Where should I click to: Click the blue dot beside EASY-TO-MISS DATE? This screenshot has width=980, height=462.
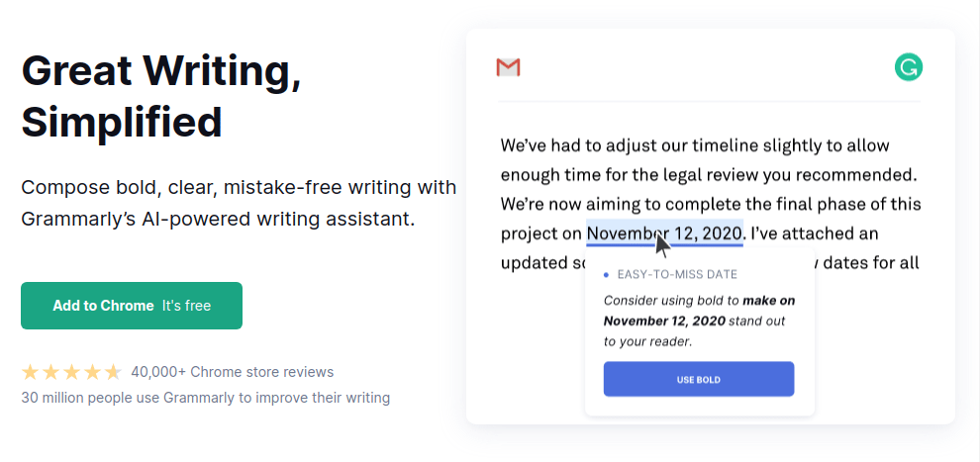(606, 275)
